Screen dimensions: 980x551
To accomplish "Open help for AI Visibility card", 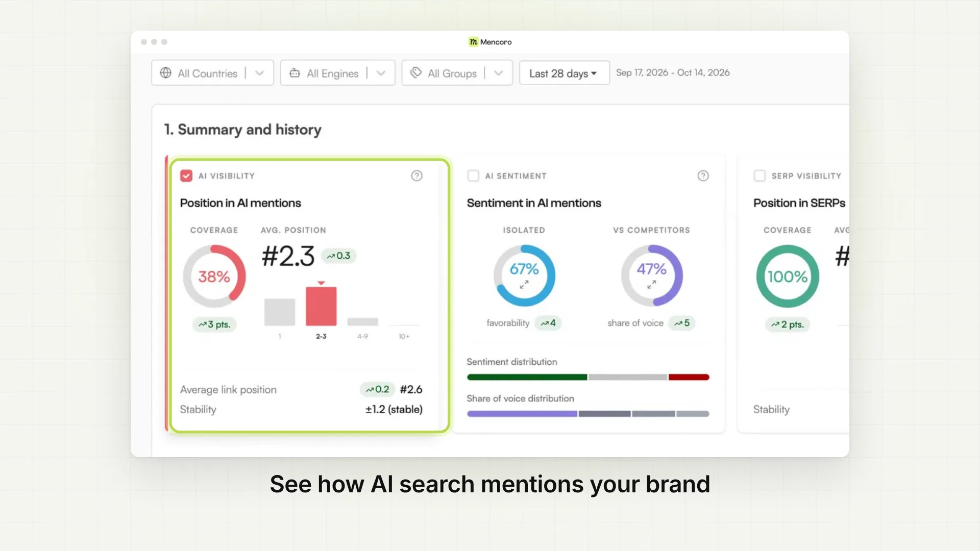I will point(416,176).
